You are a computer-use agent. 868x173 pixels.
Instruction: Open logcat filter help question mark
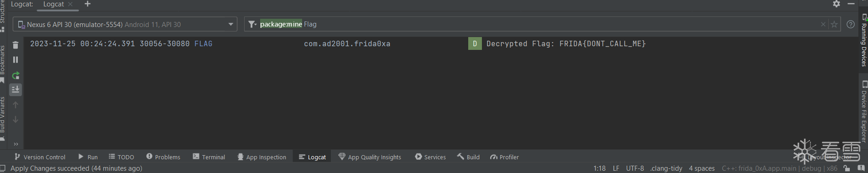[851, 24]
